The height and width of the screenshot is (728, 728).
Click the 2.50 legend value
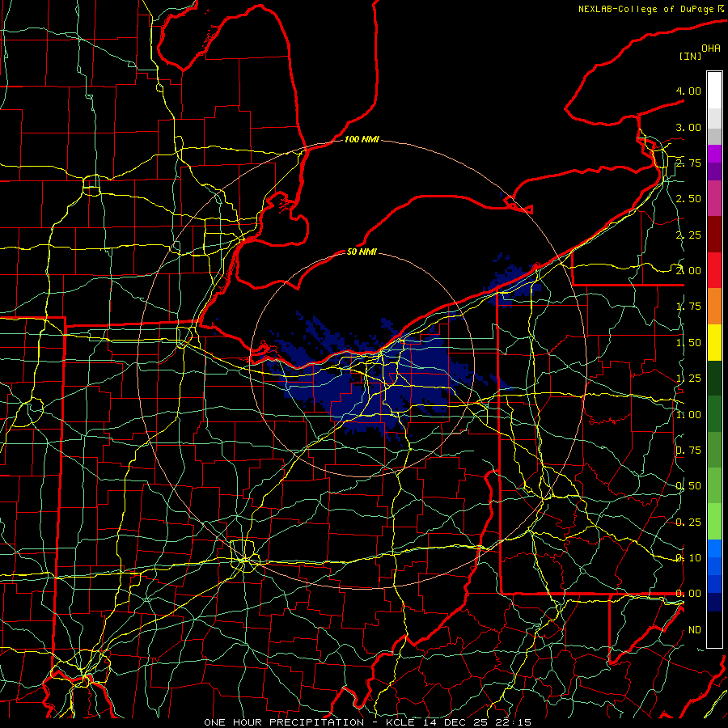click(688, 199)
